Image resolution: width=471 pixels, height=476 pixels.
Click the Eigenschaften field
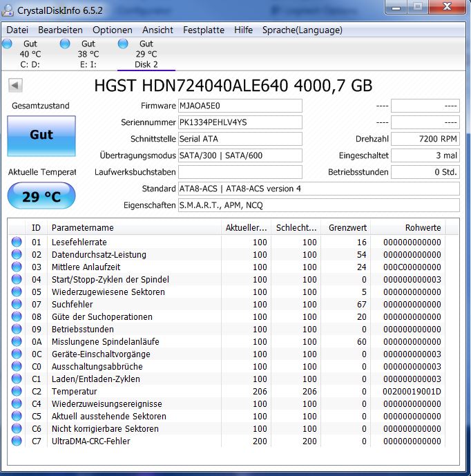point(319,205)
